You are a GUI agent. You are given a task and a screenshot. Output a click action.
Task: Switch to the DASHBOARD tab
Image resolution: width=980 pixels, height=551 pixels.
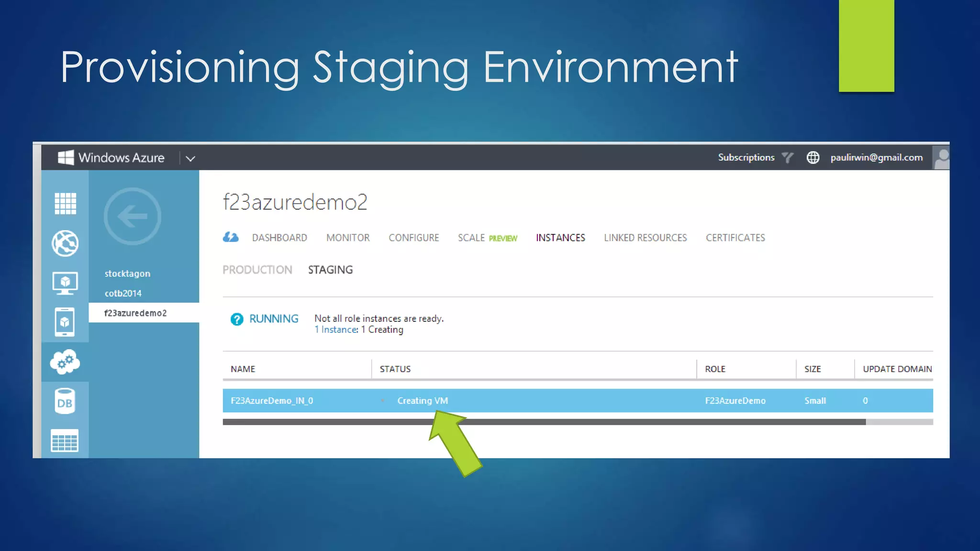point(279,238)
